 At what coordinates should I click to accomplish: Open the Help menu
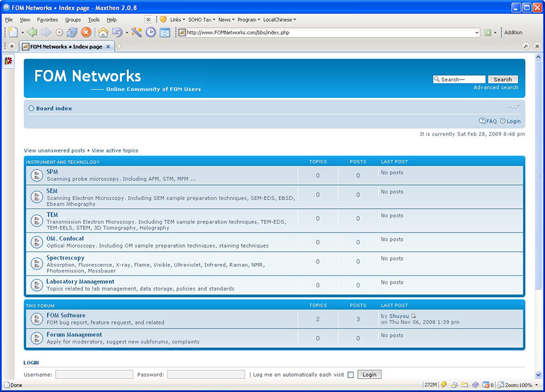111,19
